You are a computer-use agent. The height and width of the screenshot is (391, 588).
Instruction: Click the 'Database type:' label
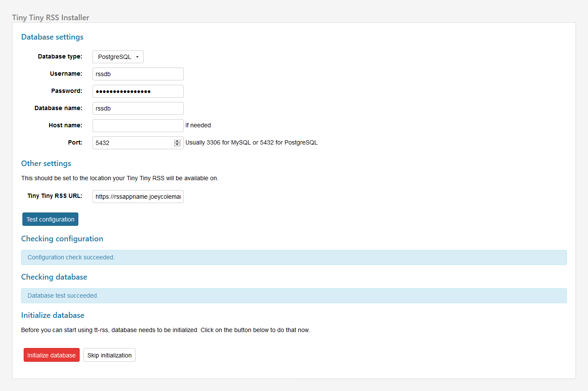60,56
